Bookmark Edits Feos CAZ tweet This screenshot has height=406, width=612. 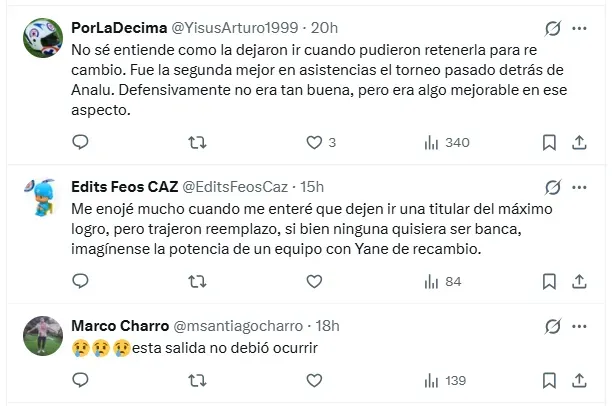pyautogui.click(x=549, y=282)
